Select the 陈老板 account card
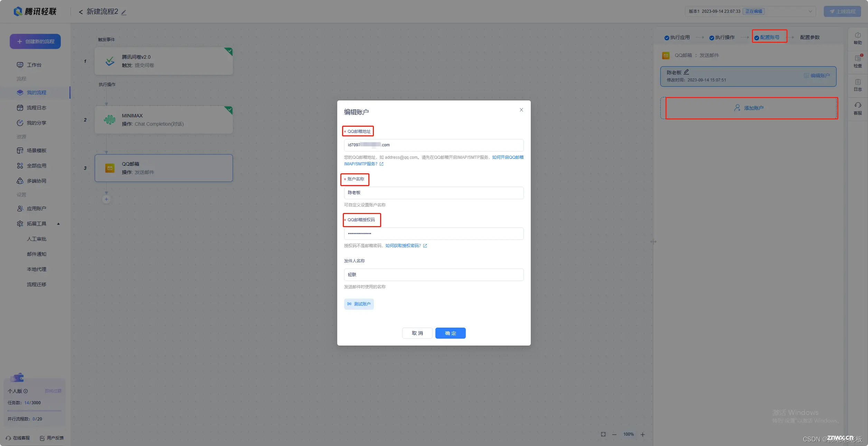 pyautogui.click(x=748, y=76)
